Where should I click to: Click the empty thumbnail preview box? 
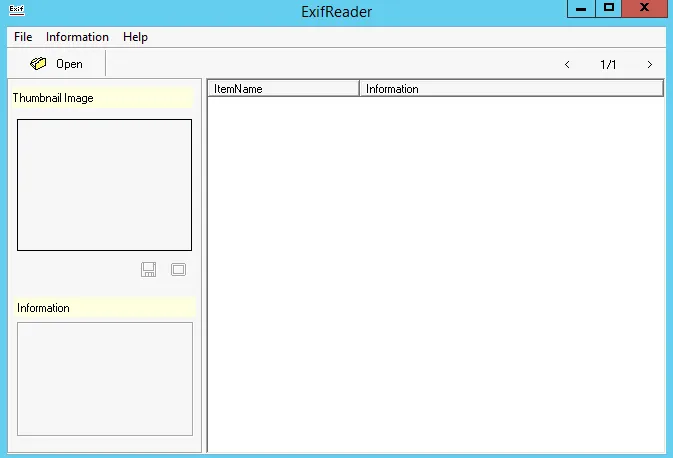pyautogui.click(x=104, y=185)
